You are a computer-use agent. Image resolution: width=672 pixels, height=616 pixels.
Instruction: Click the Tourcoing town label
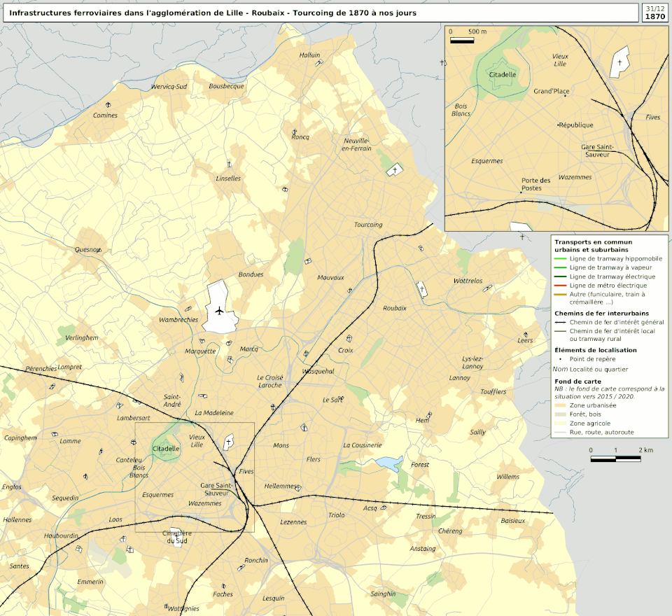[x=368, y=225]
